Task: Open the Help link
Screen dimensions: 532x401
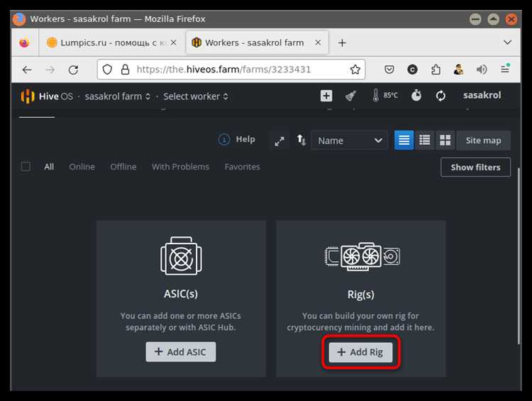Action: pyautogui.click(x=236, y=139)
